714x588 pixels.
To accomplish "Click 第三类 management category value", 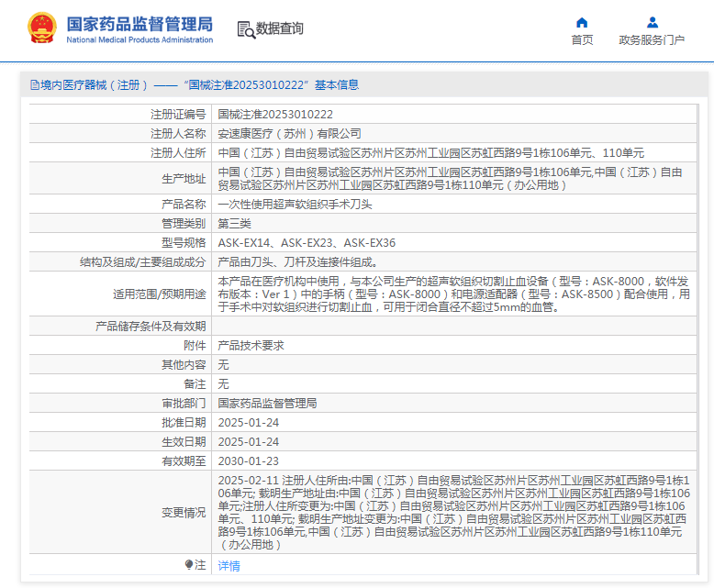I will [235, 224].
